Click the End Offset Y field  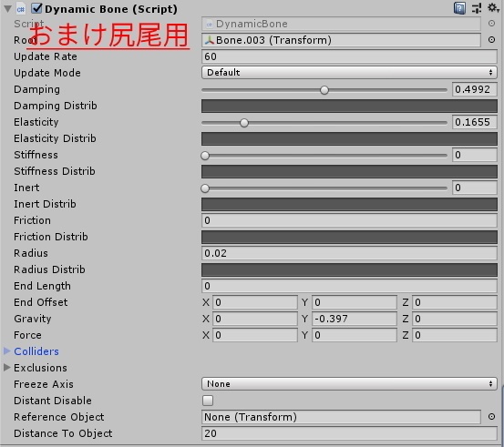point(355,302)
